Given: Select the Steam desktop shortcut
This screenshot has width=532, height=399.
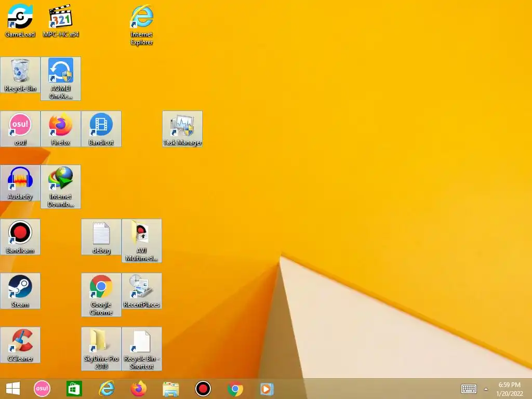Looking at the screenshot, I should [20, 291].
